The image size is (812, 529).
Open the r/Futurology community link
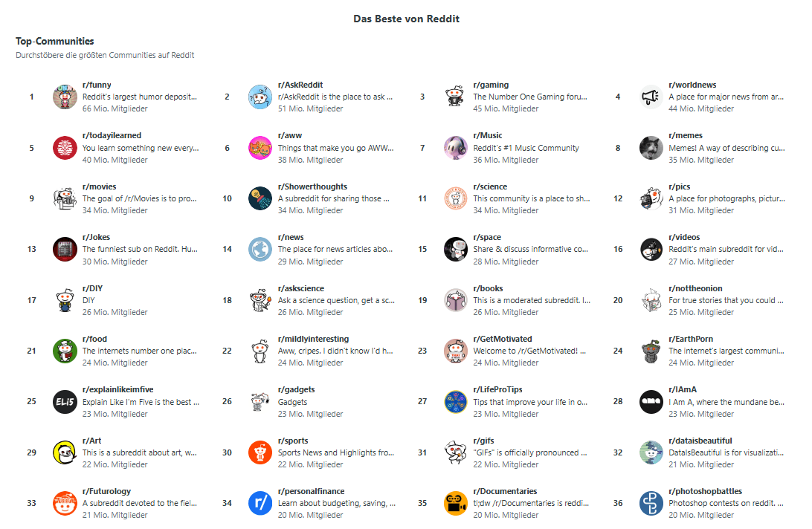point(106,491)
